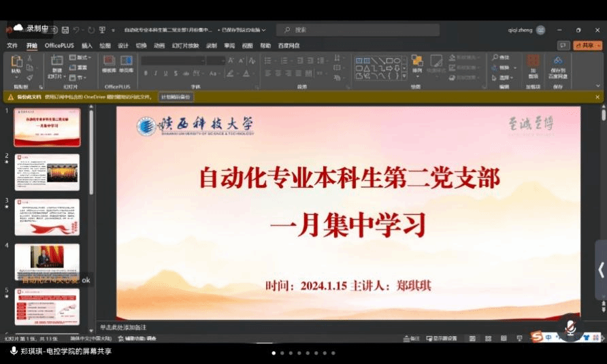Switch to the Insert tab
This screenshot has height=364, width=607.
(87, 46)
